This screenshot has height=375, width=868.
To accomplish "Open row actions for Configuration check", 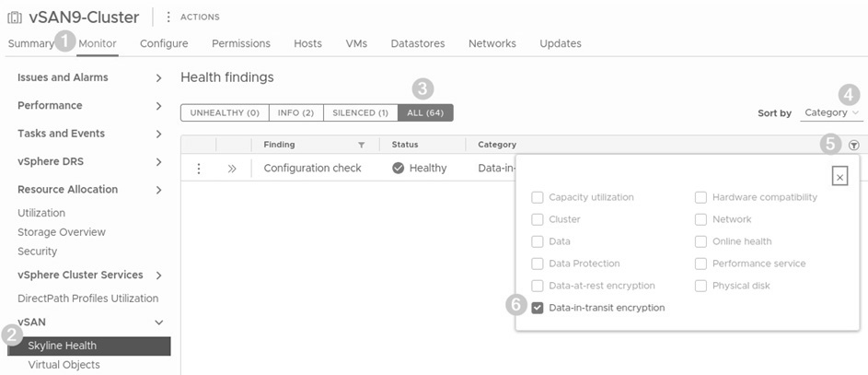I will pos(199,169).
